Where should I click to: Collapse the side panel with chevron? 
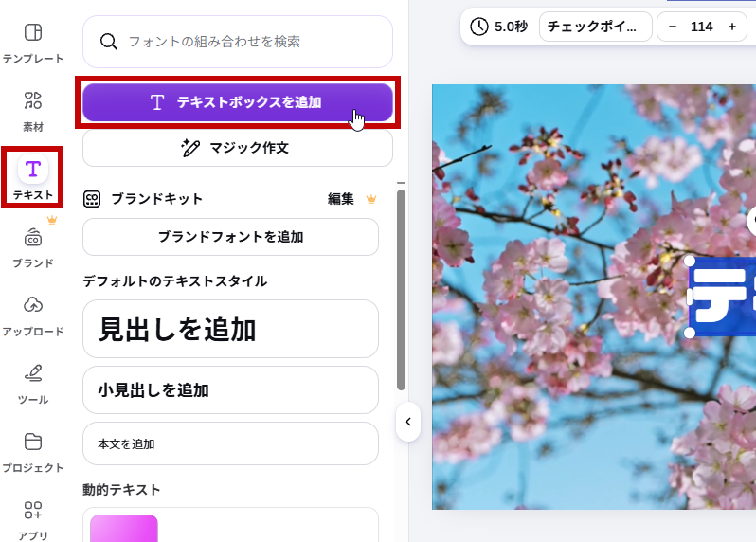tap(408, 422)
